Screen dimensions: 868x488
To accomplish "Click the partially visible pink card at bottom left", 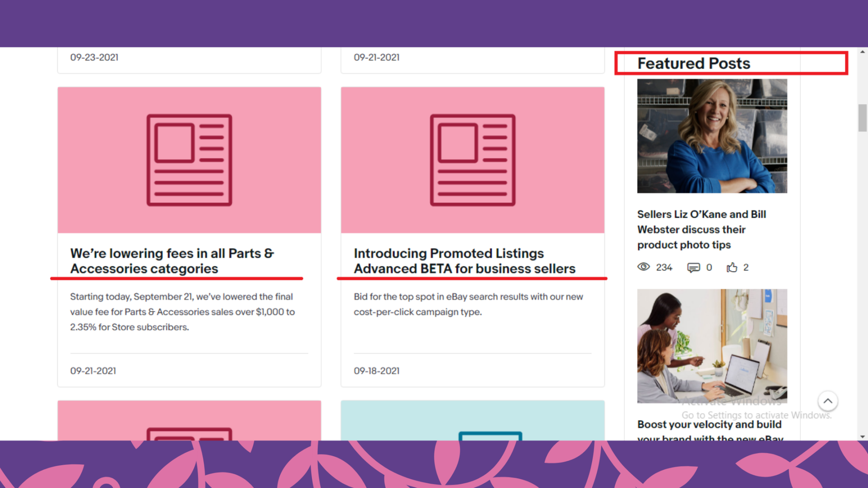I will click(189, 420).
